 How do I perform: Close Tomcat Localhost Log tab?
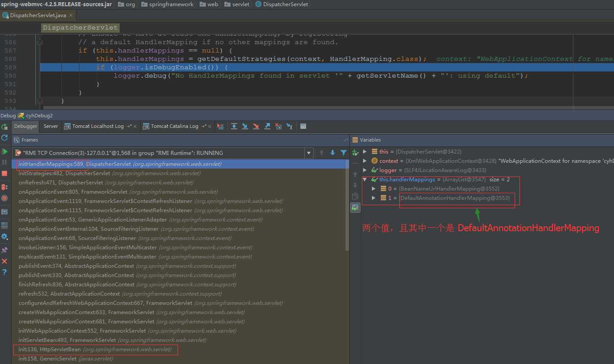coord(134,127)
